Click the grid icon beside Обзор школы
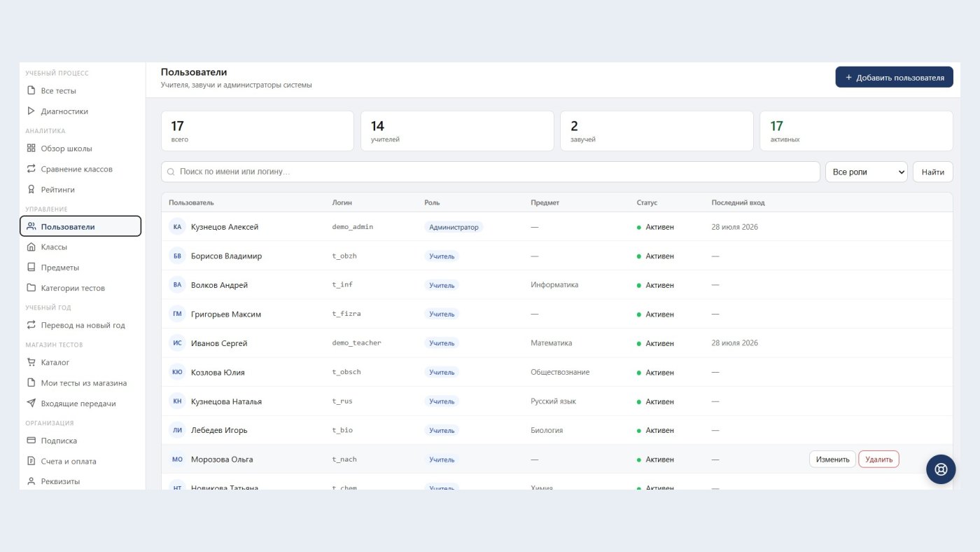This screenshot has height=552, width=980. tap(31, 148)
